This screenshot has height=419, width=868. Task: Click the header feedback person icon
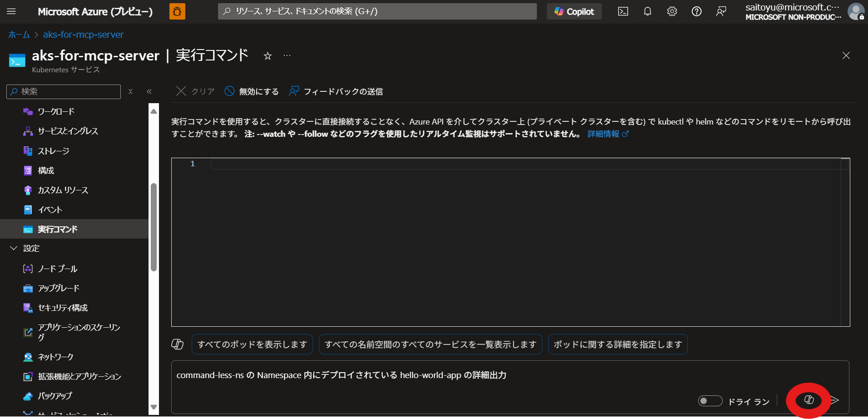click(x=721, y=11)
